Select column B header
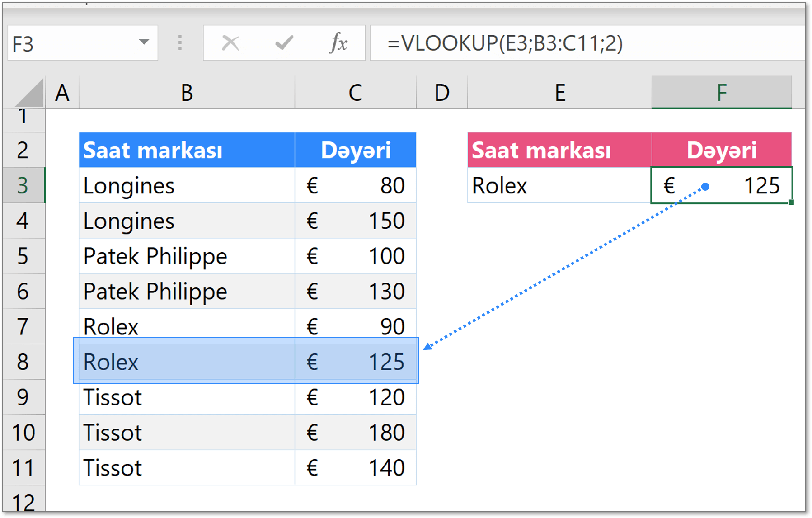 187,93
